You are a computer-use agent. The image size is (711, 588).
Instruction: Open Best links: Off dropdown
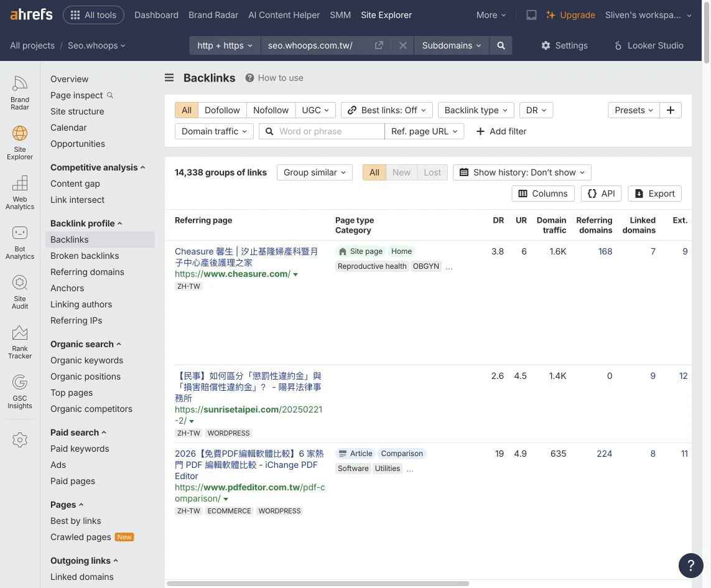tap(387, 110)
